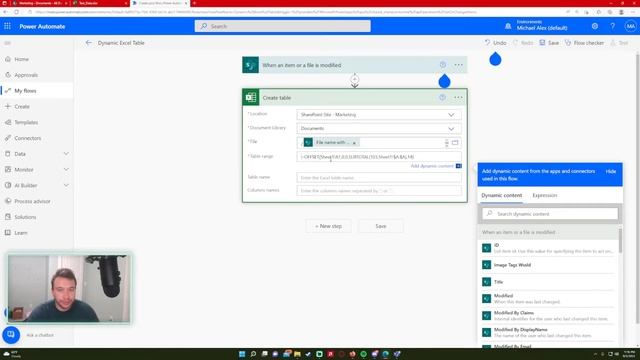
Task: Open the MA account avatar
Action: (x=630, y=26)
